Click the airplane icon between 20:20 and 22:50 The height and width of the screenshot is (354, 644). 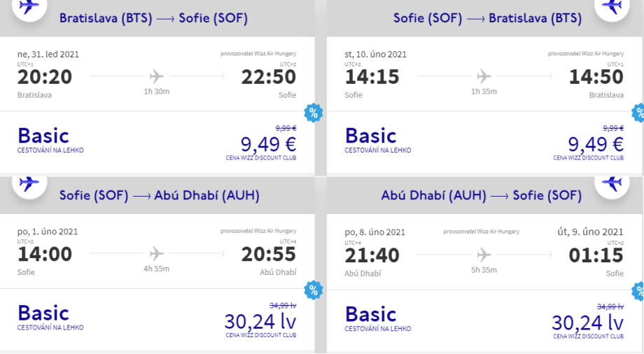157,76
